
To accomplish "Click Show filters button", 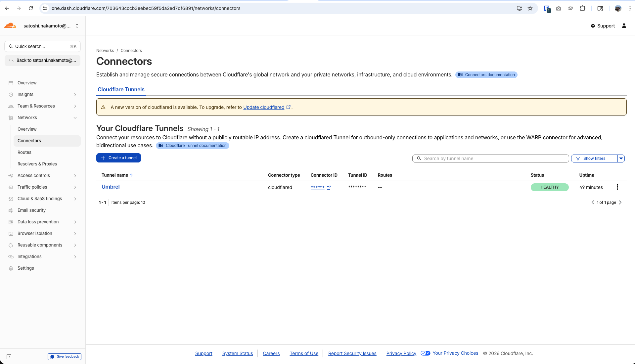I will [594, 159].
